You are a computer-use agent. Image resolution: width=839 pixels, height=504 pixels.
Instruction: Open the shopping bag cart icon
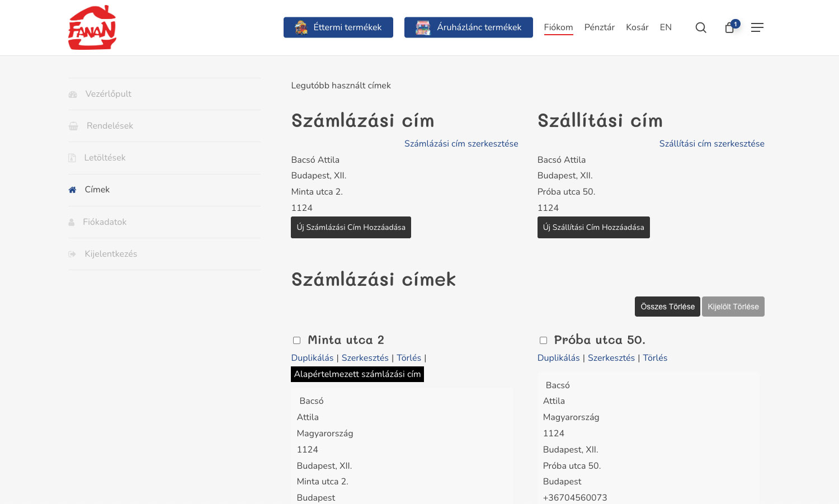[x=729, y=27]
